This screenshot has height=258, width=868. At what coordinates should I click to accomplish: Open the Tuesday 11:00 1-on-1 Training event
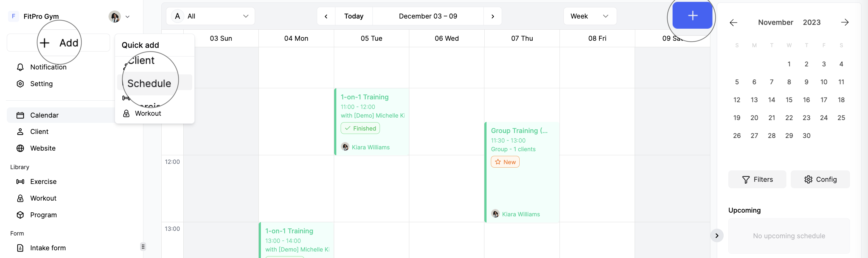372,122
